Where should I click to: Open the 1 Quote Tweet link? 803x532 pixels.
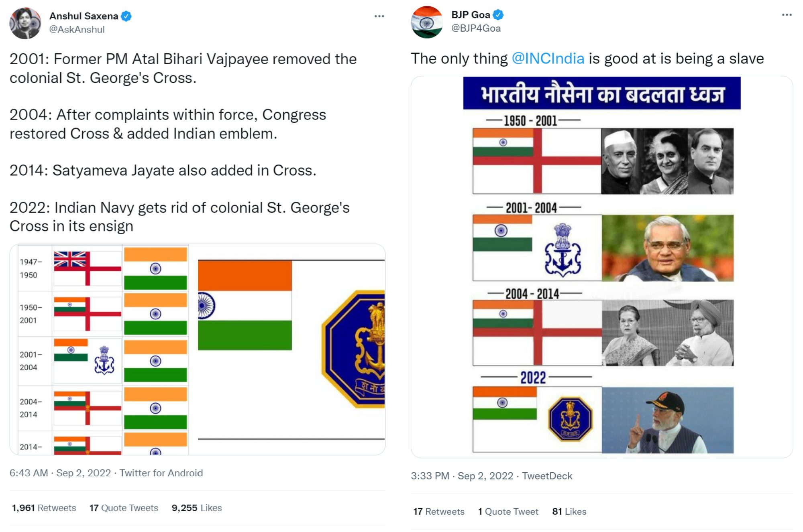click(508, 512)
